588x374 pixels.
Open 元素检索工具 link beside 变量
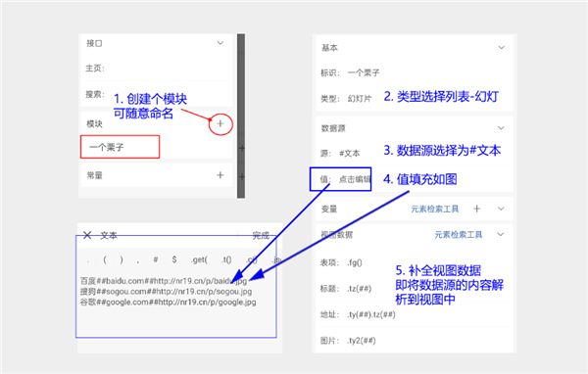pos(434,209)
